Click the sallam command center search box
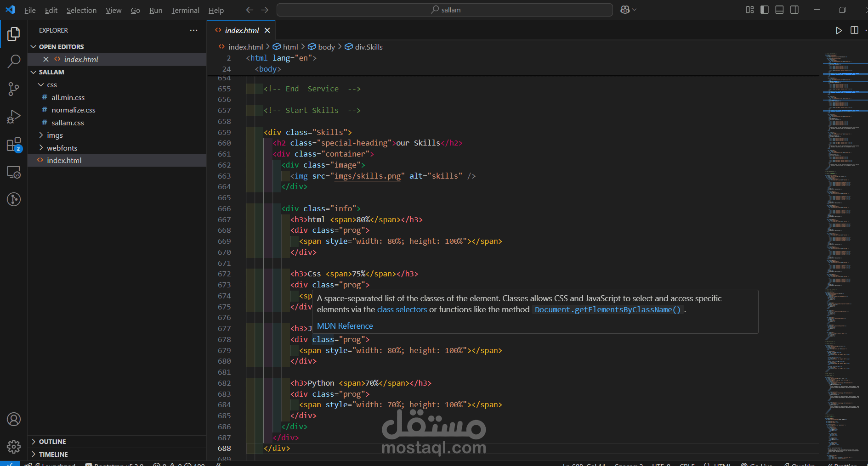Image resolution: width=868 pixels, height=466 pixels. (x=445, y=10)
